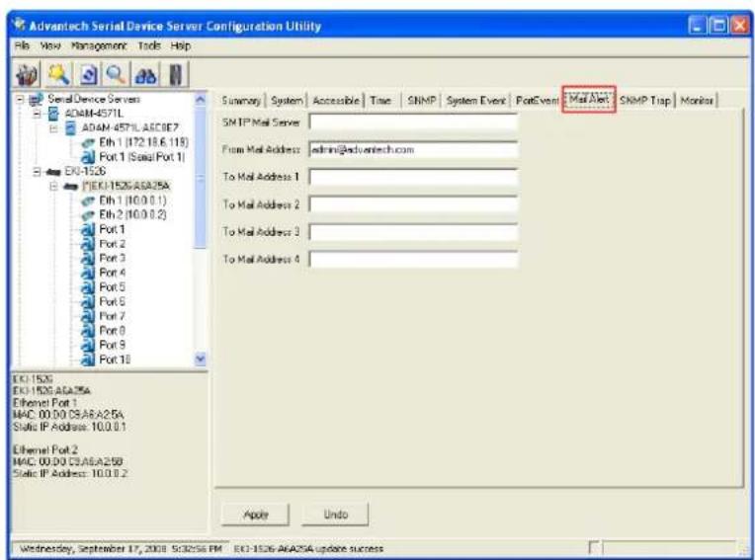Click the device tree scroll up arrow

(x=201, y=100)
